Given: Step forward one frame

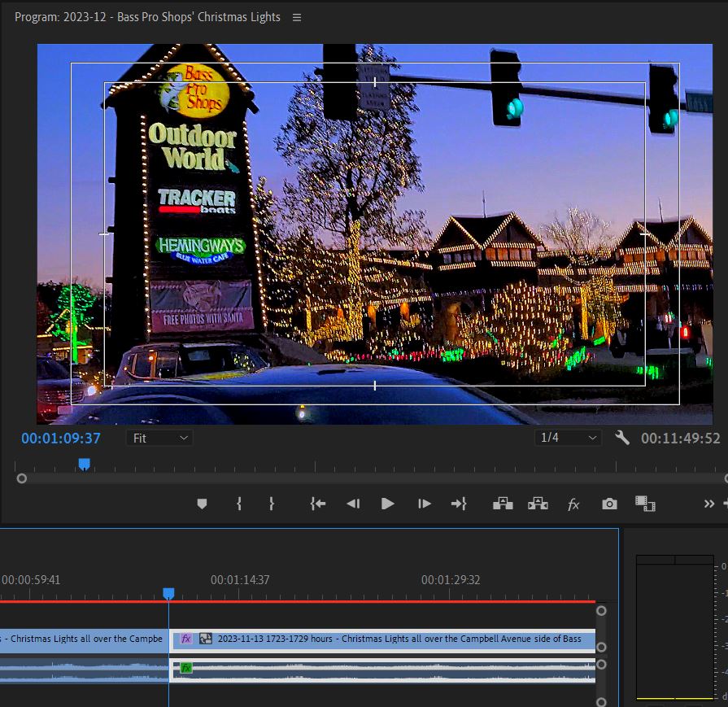Looking at the screenshot, I should click(425, 504).
